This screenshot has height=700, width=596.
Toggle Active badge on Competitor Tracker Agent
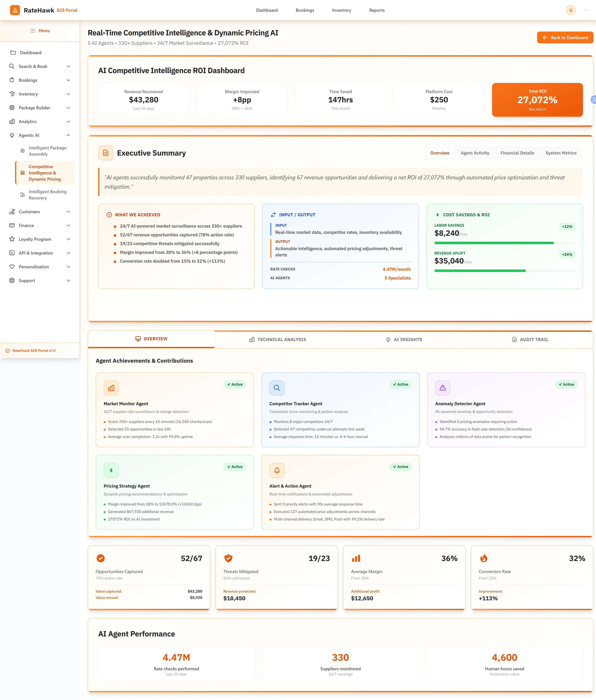(400, 384)
